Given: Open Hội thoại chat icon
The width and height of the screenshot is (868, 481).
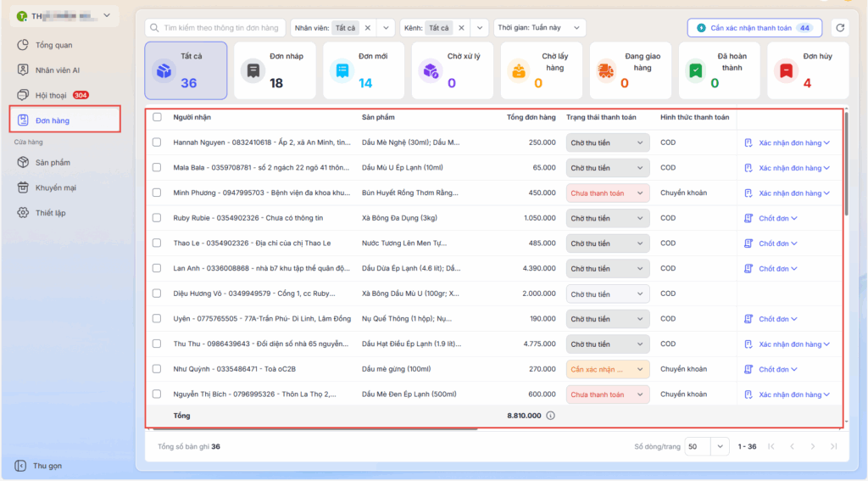Looking at the screenshot, I should 24,95.
